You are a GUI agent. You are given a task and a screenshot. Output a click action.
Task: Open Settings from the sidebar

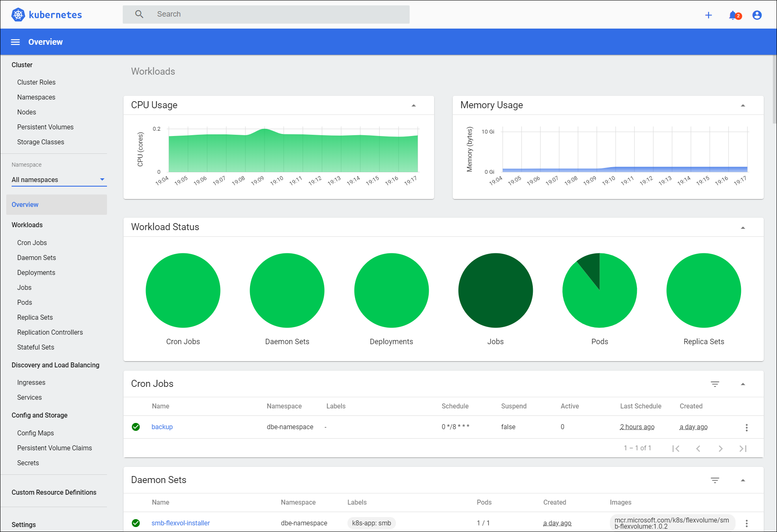tap(24, 524)
